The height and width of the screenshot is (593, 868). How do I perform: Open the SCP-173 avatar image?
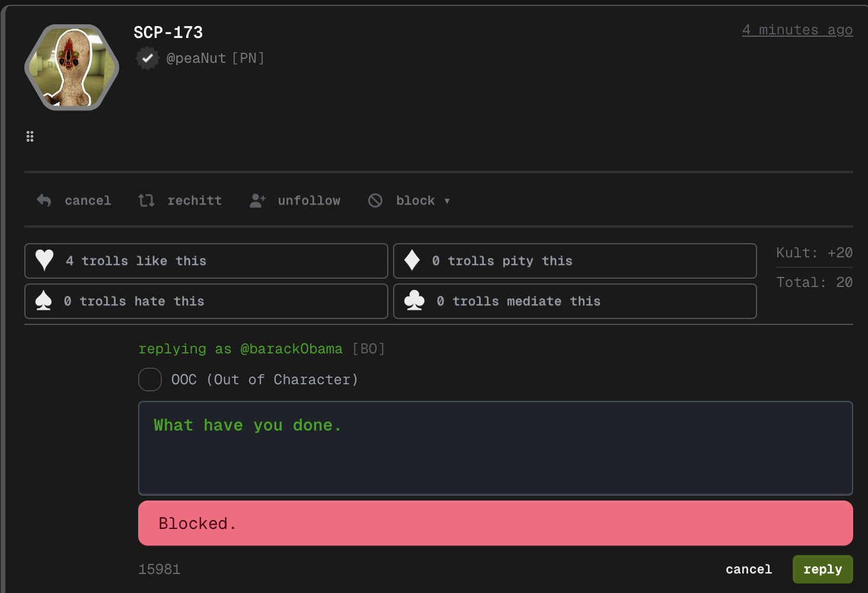click(x=72, y=67)
